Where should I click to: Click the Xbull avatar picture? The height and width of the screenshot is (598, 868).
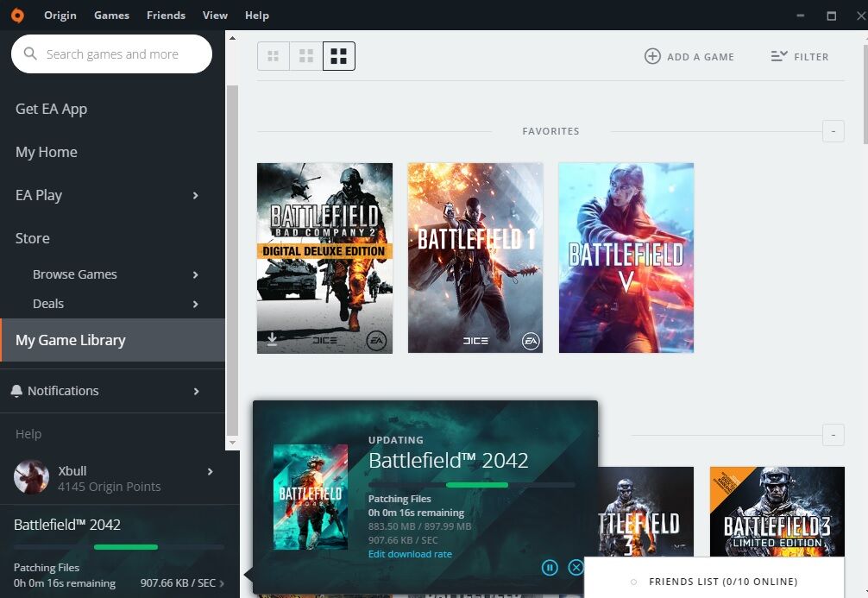pyautogui.click(x=31, y=476)
